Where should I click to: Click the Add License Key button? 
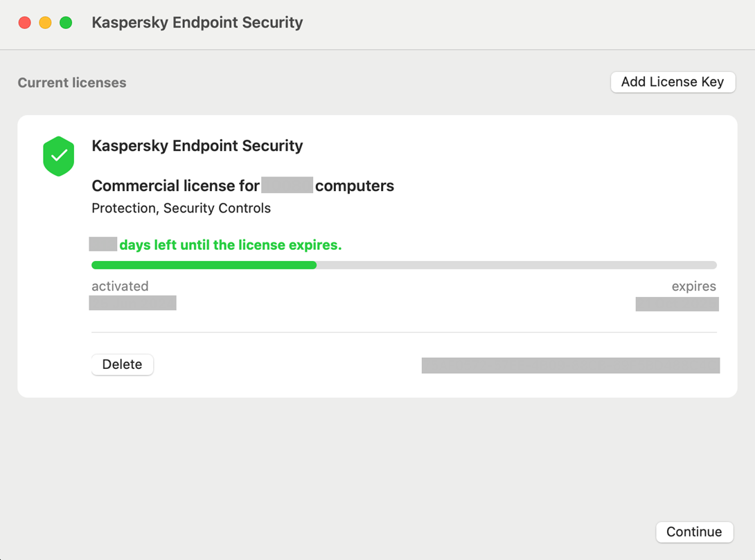coord(672,82)
